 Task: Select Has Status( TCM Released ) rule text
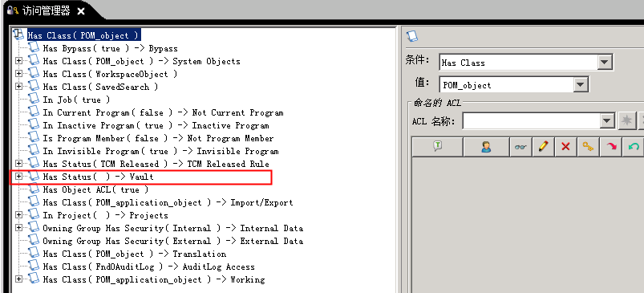tap(156, 164)
